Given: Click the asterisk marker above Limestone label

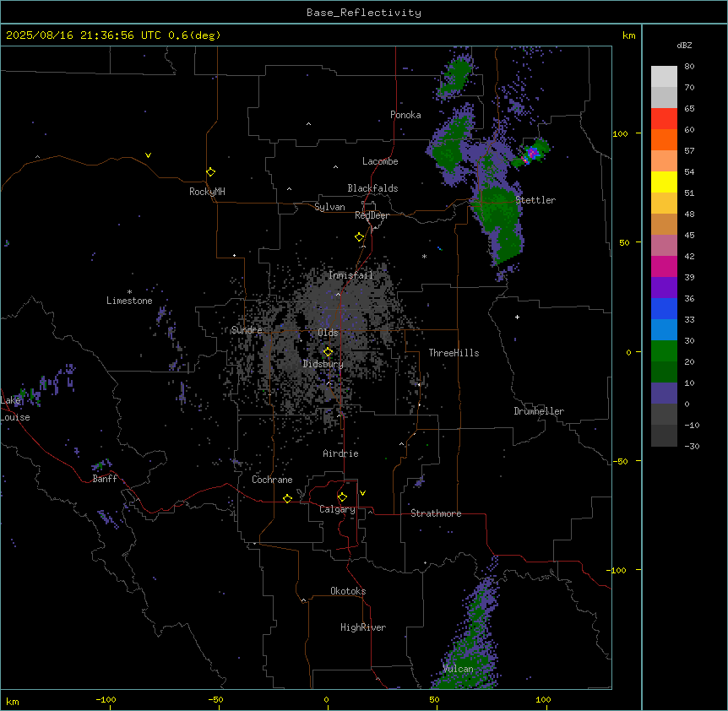Looking at the screenshot, I should coord(129,292).
